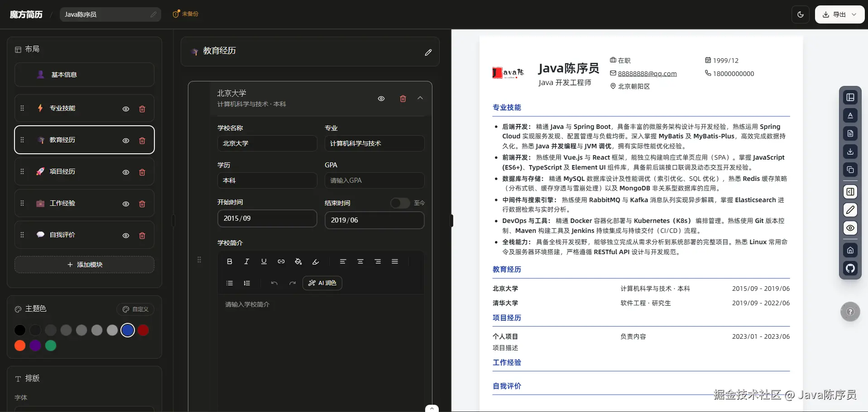Image resolution: width=868 pixels, height=412 pixels.
Task: Select the 自我评价 module
Action: click(x=85, y=235)
